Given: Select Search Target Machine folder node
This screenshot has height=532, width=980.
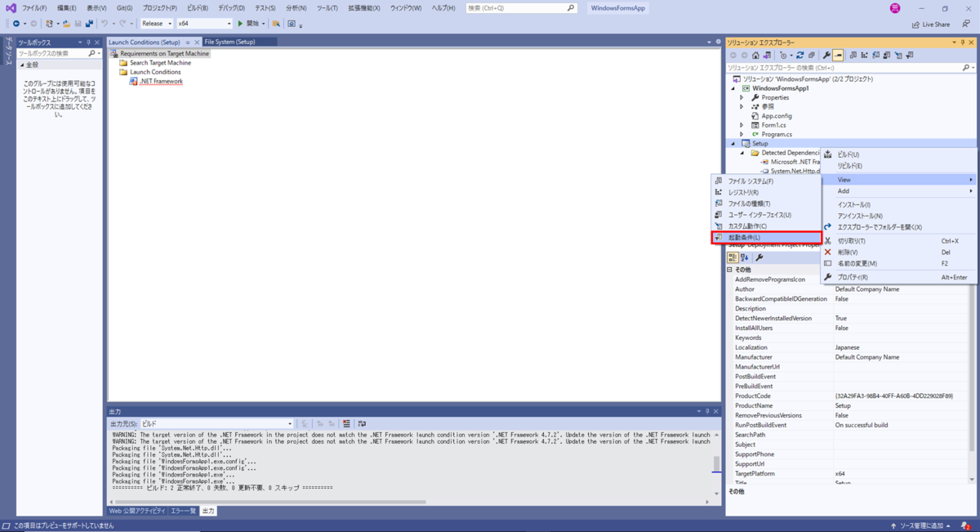Looking at the screenshot, I should (x=160, y=63).
